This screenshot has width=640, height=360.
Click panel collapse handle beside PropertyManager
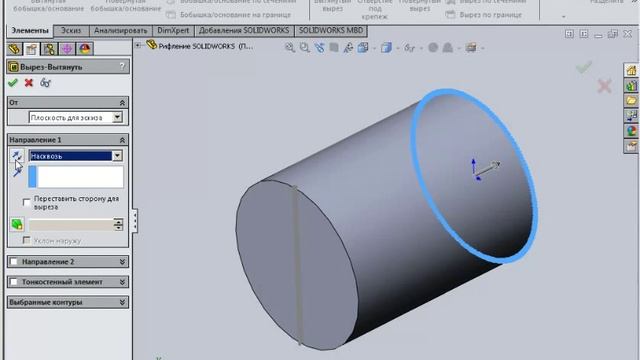click(x=135, y=221)
